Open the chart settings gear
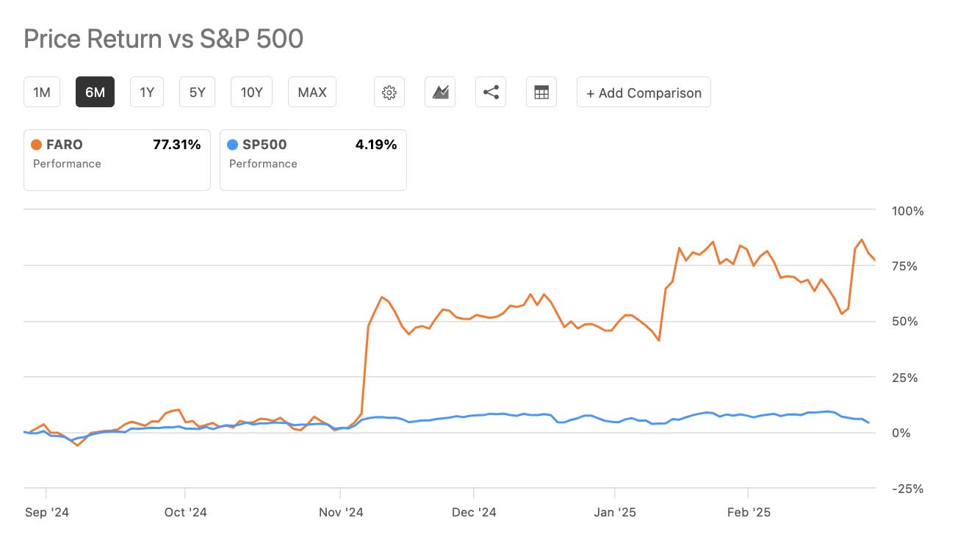 click(389, 92)
